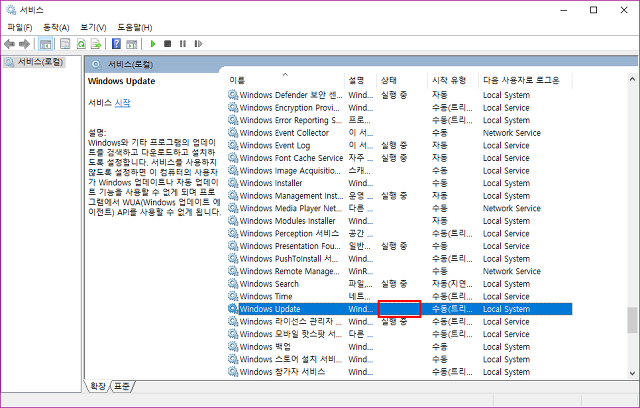Click the vertical scrollbar thumb of the service list
This screenshot has height=408, width=640.
tap(632, 320)
